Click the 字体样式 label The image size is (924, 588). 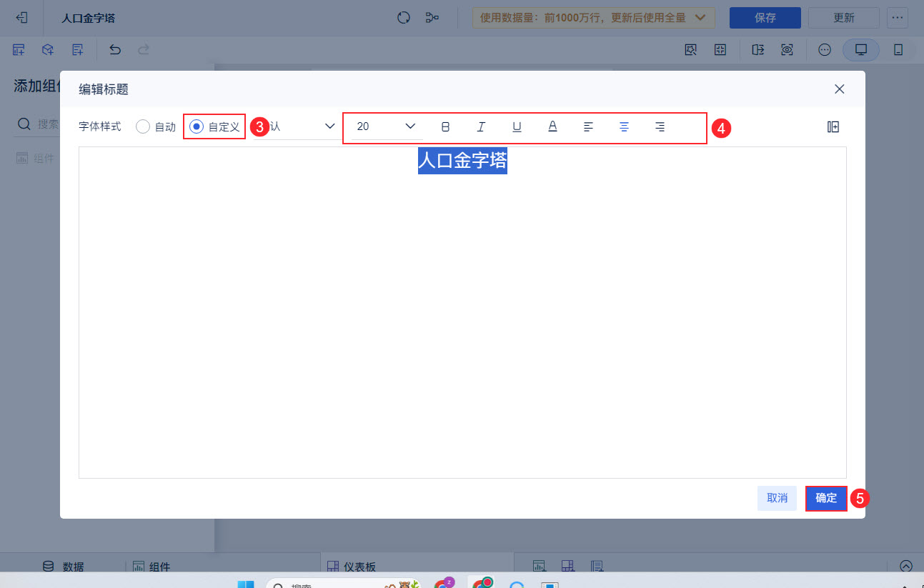pos(100,126)
